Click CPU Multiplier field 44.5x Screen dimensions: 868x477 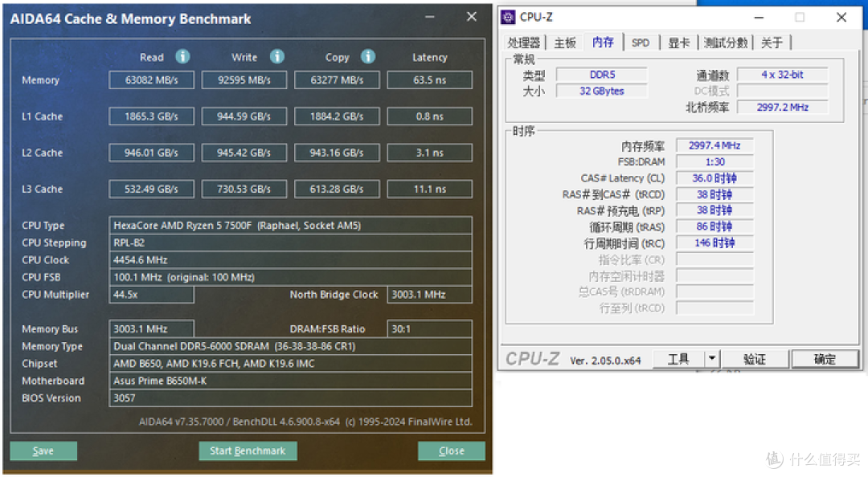pos(152,295)
